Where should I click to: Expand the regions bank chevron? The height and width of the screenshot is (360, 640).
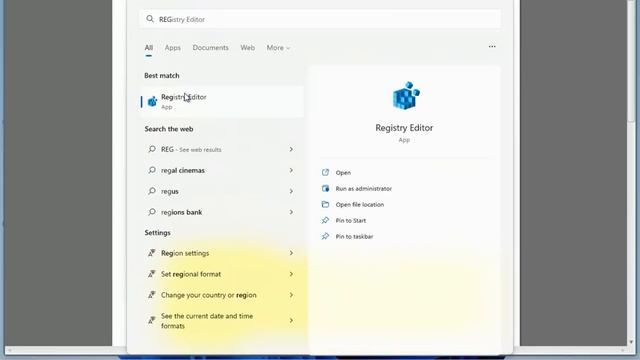[x=291, y=212]
